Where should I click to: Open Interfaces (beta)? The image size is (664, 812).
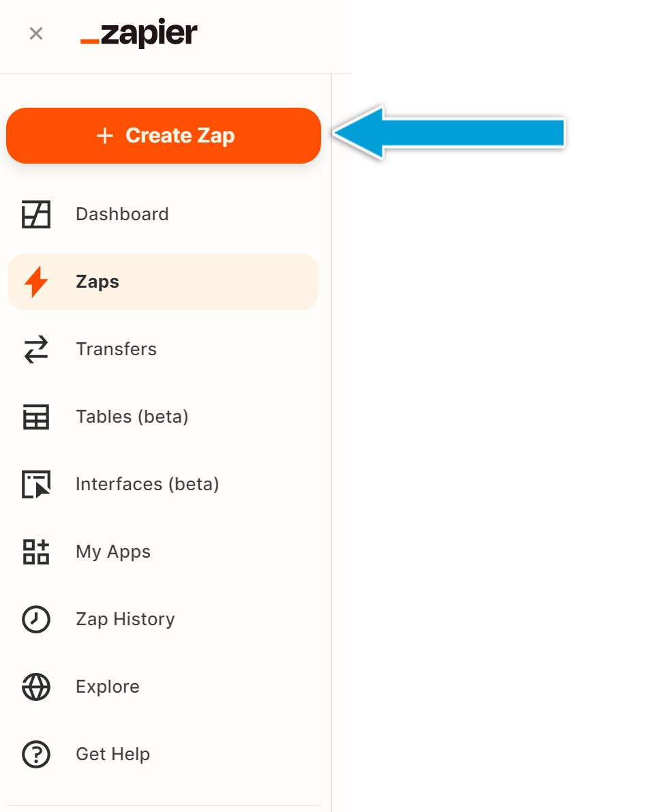pos(147,484)
